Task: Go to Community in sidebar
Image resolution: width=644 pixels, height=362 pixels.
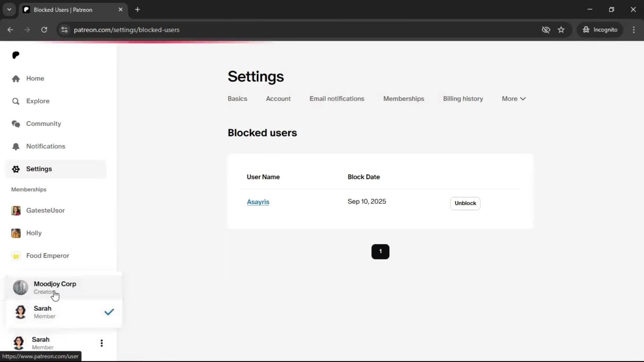Action: click(56, 124)
